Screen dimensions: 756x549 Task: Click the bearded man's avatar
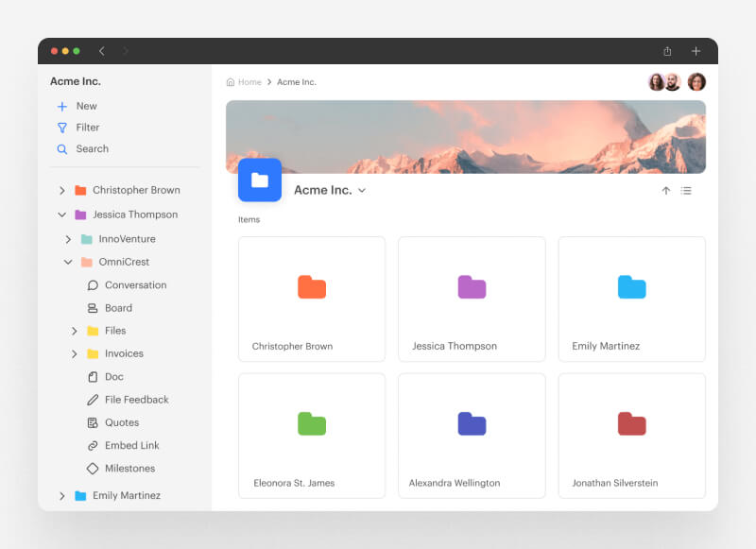(673, 82)
